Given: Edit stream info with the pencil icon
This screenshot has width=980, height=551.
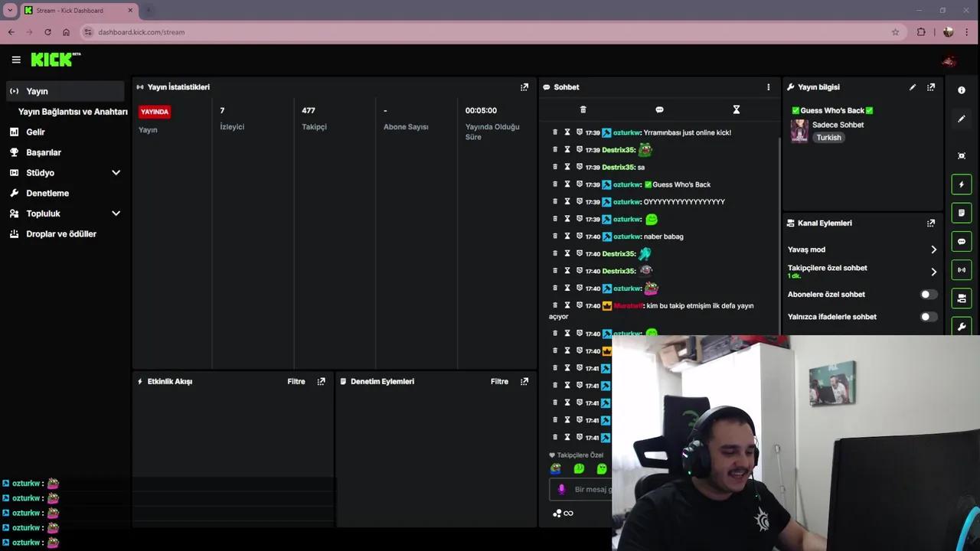Looking at the screenshot, I should tap(912, 87).
